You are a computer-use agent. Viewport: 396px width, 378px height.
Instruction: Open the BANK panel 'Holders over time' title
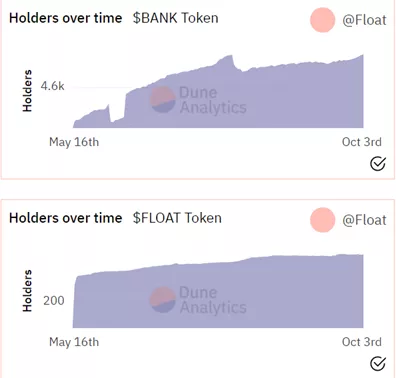(x=66, y=18)
